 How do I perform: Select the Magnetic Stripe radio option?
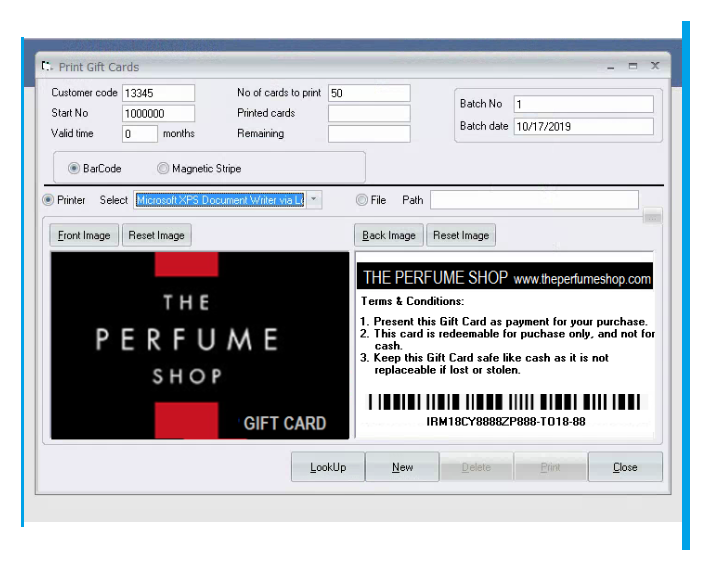[x=163, y=169]
